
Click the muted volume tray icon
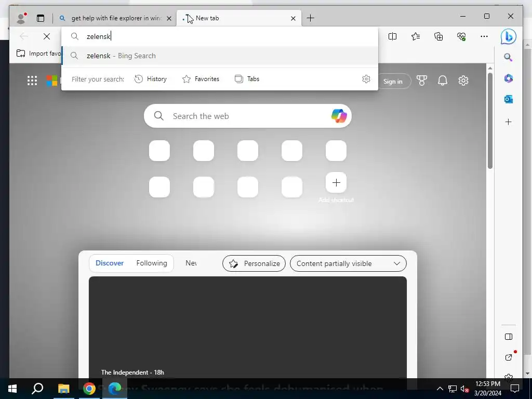[464, 389]
